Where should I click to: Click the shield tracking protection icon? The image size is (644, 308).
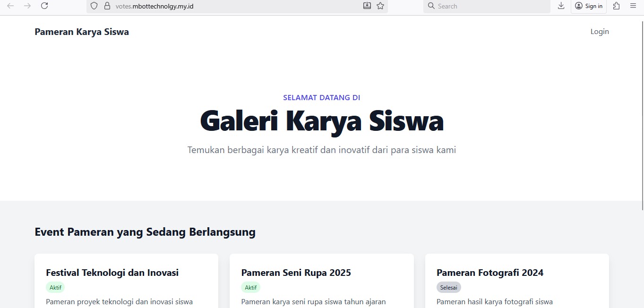click(x=94, y=6)
